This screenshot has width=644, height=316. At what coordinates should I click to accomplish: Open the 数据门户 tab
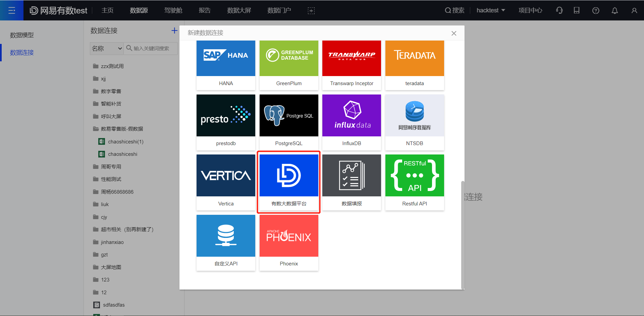[x=279, y=10]
